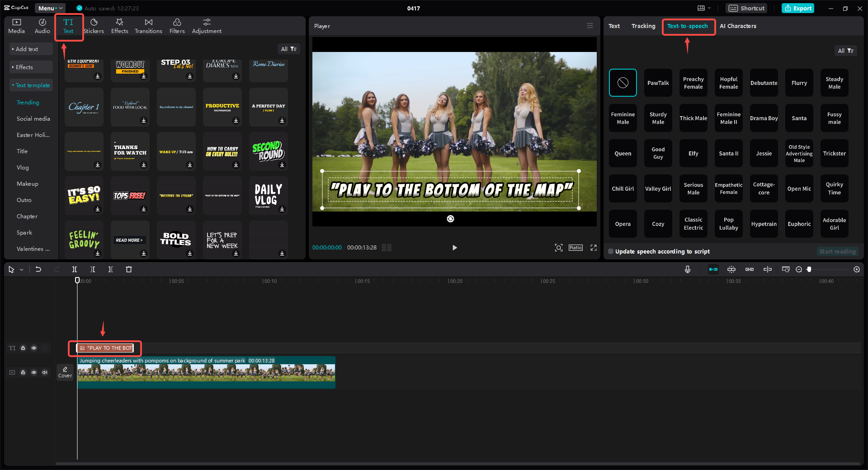Open the Audio panel
Image resolution: width=868 pixels, height=470 pixels.
pos(42,26)
